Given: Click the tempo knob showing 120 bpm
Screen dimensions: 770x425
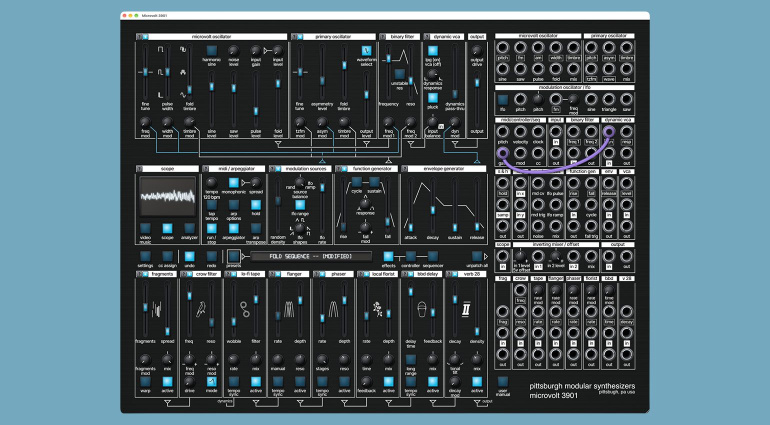Looking at the screenshot, I should click(212, 183).
